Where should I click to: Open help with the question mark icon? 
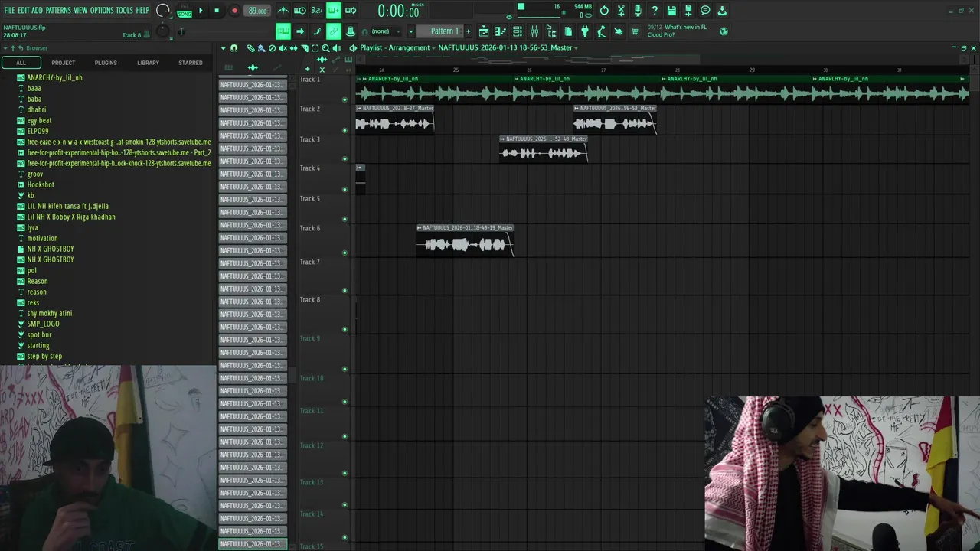pyautogui.click(x=655, y=11)
